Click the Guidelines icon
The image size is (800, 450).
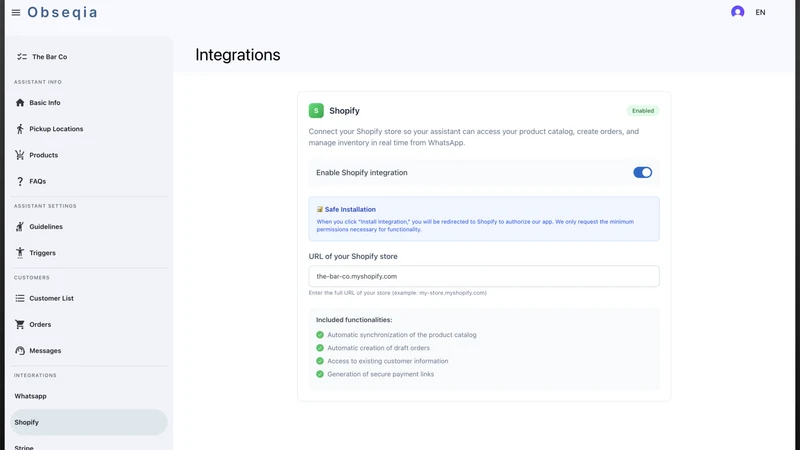(x=20, y=227)
